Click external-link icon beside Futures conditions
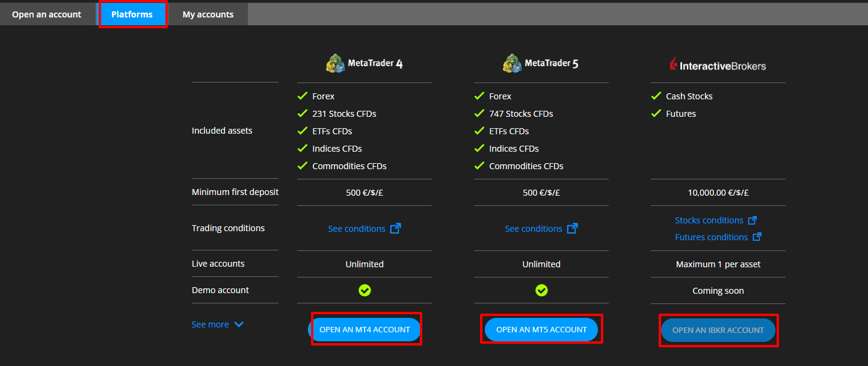868x366 pixels. click(757, 237)
